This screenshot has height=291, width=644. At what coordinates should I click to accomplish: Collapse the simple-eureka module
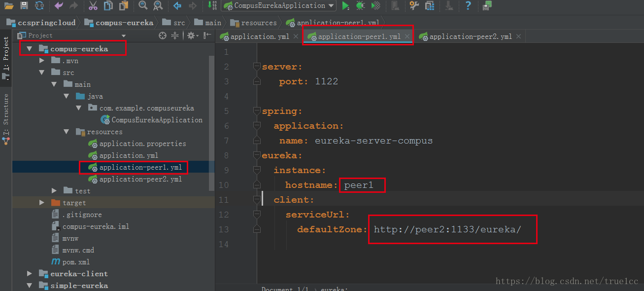tap(30, 286)
